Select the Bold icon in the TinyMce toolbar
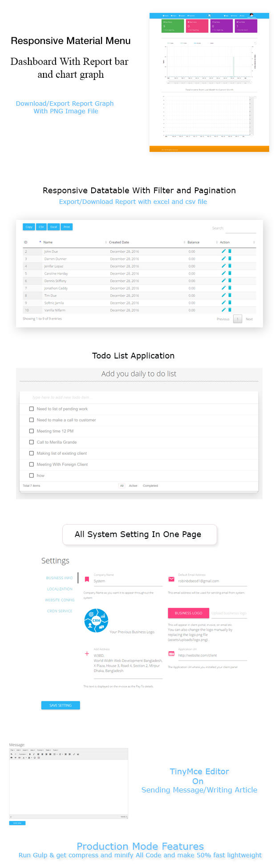Viewport: 275px width, 868px height. coord(29,754)
